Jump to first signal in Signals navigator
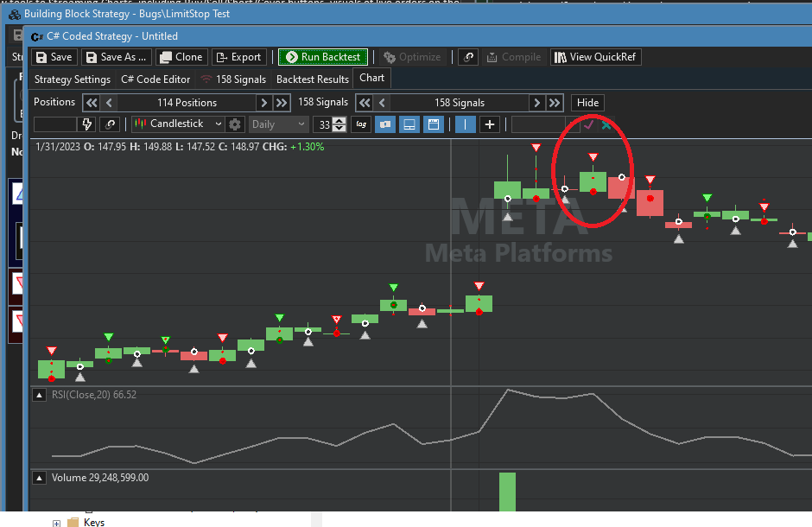This screenshot has width=812, height=527. pos(365,103)
